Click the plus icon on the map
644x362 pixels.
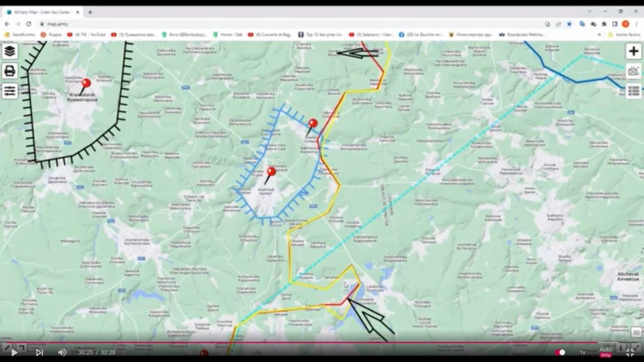pos(633,52)
